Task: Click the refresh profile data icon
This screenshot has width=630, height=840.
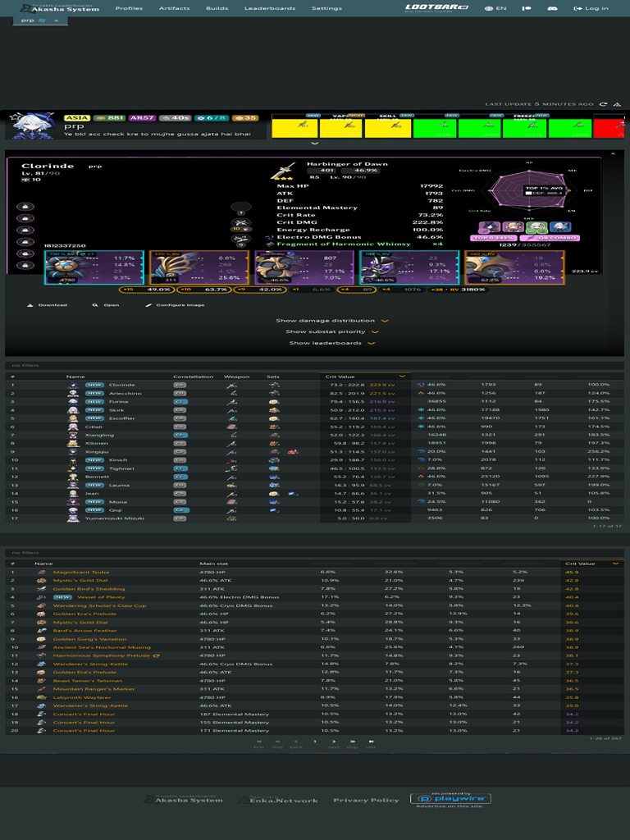Action: [x=603, y=104]
